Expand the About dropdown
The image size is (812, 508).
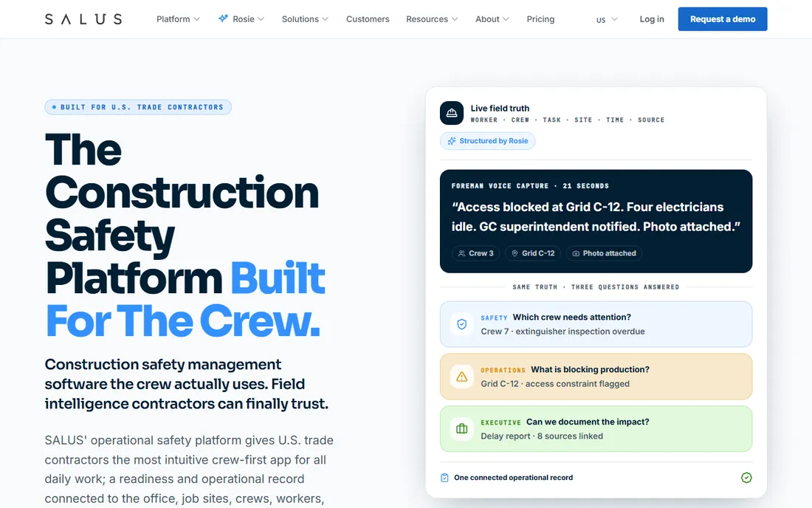(492, 19)
